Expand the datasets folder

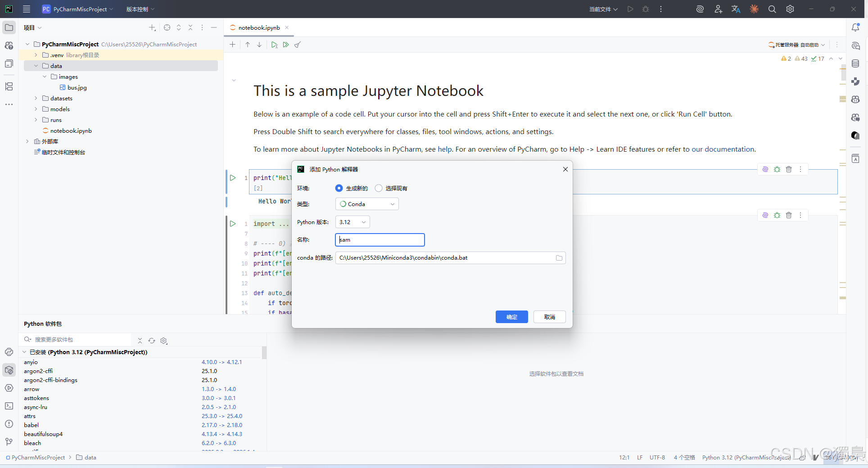[36, 98]
